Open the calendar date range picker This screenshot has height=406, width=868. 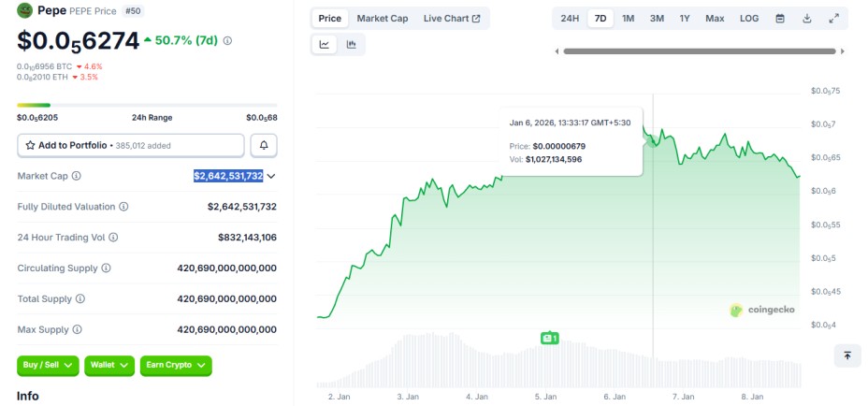click(780, 19)
